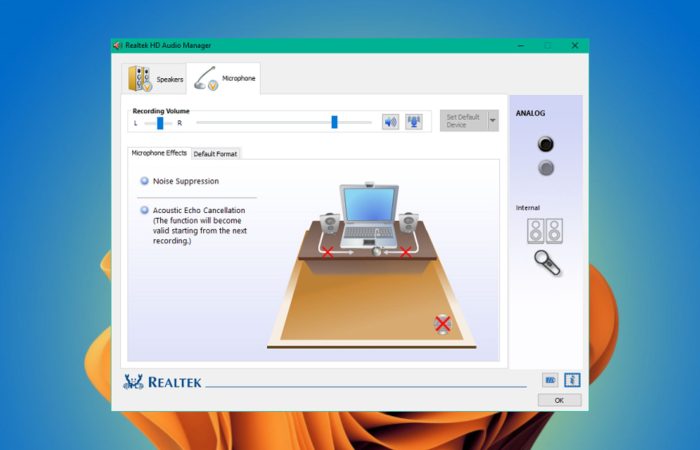The image size is (700, 450).
Task: Select the internal speakers icon
Action: click(x=545, y=231)
